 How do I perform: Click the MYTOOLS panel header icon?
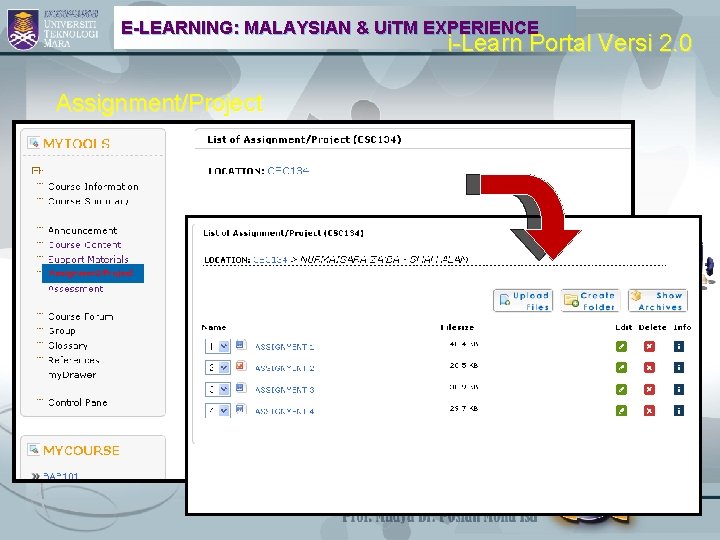click(34, 143)
